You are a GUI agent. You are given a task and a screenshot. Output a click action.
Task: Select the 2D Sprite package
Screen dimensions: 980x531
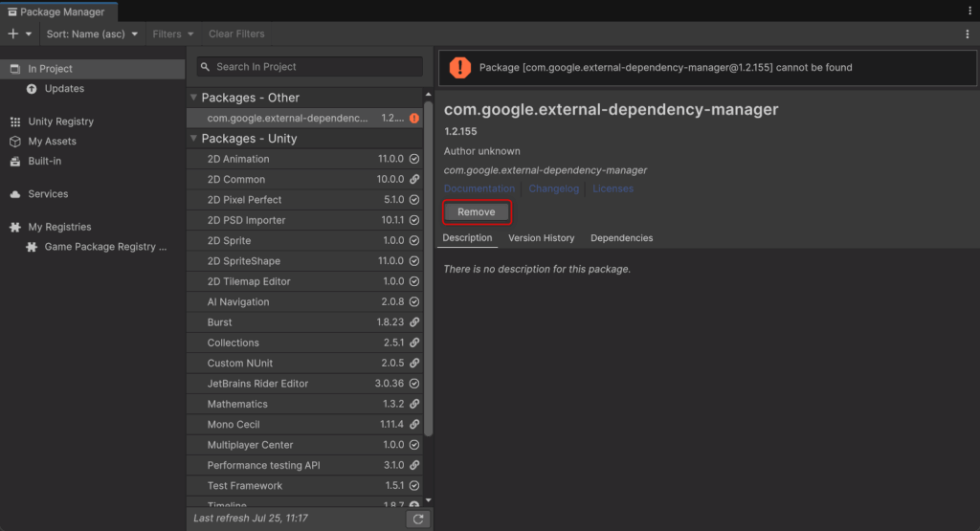pyautogui.click(x=305, y=240)
